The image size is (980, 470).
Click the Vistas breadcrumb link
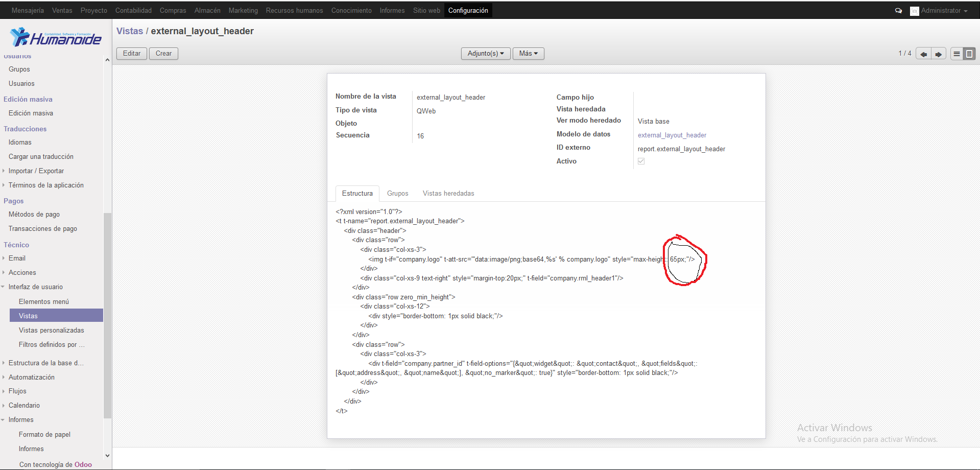click(130, 31)
